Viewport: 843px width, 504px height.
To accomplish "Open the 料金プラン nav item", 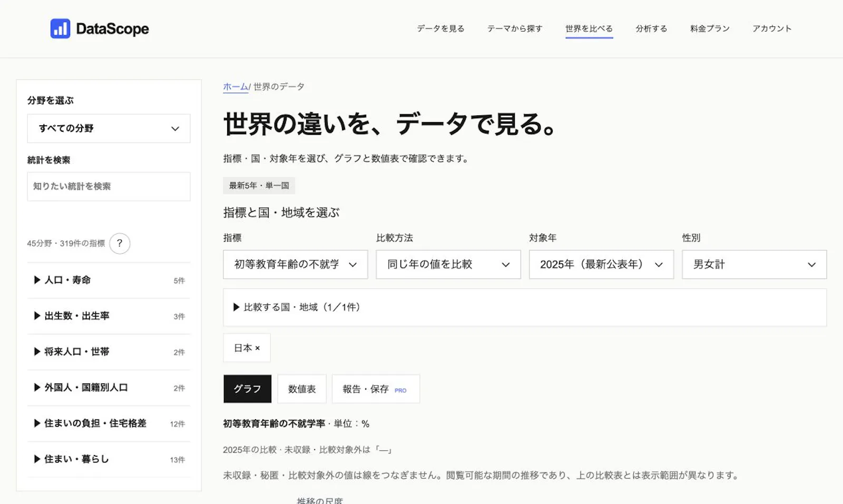I will 710,28.
